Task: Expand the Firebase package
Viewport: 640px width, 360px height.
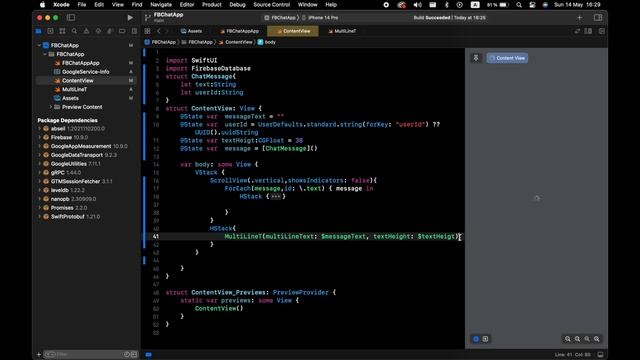Action: 40,138
